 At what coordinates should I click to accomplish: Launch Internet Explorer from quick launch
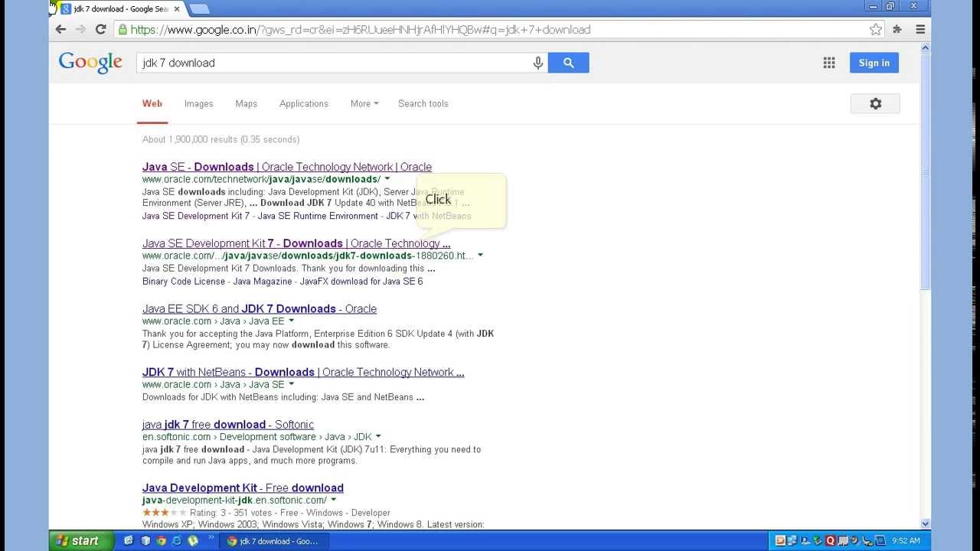177,540
